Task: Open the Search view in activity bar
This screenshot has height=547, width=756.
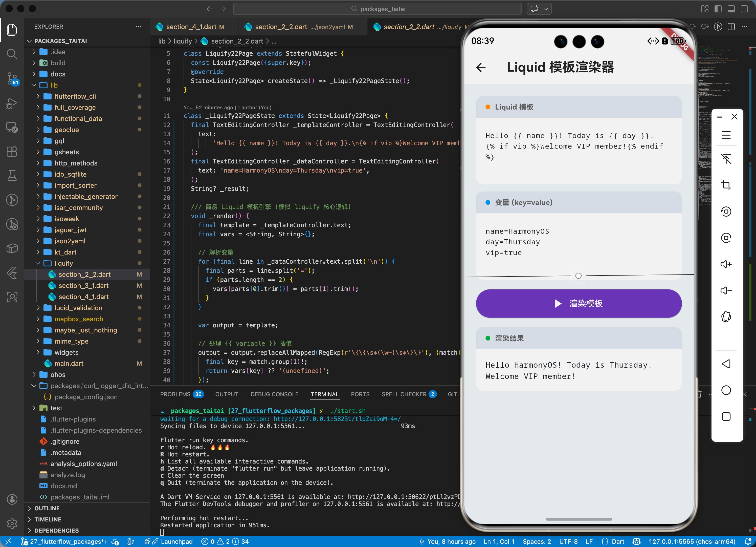Action: [x=12, y=54]
